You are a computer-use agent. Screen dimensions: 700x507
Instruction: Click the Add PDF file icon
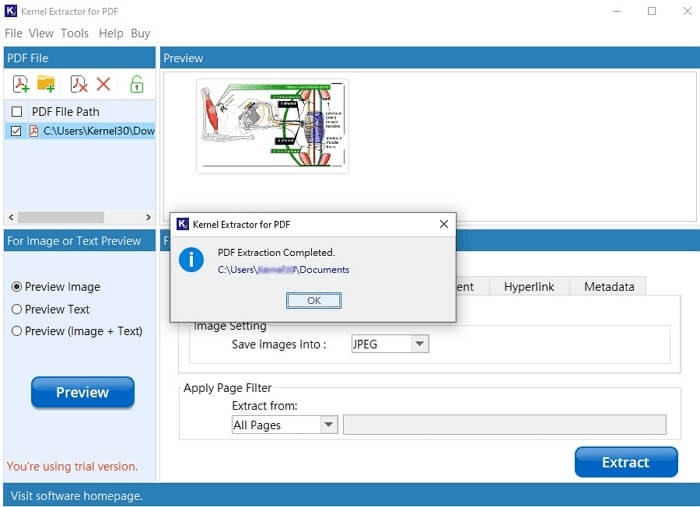click(21, 84)
